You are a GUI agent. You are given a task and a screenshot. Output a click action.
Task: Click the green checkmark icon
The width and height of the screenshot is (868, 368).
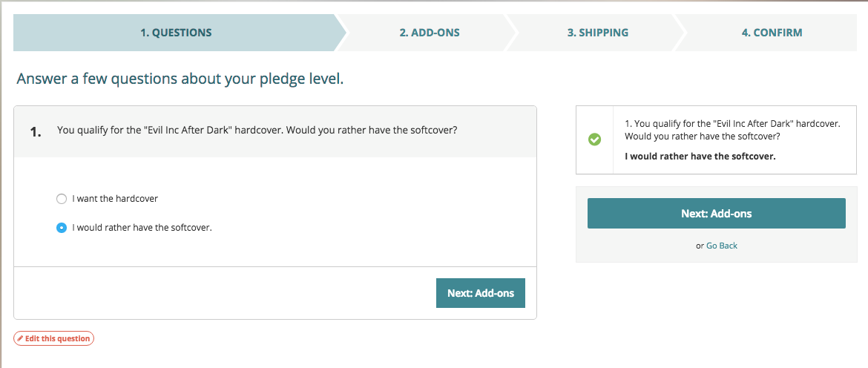(594, 139)
